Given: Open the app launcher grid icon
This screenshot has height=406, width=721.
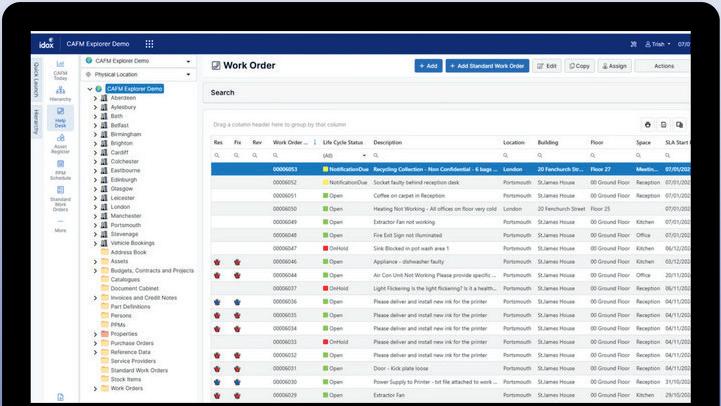Looking at the screenshot, I should [149, 44].
